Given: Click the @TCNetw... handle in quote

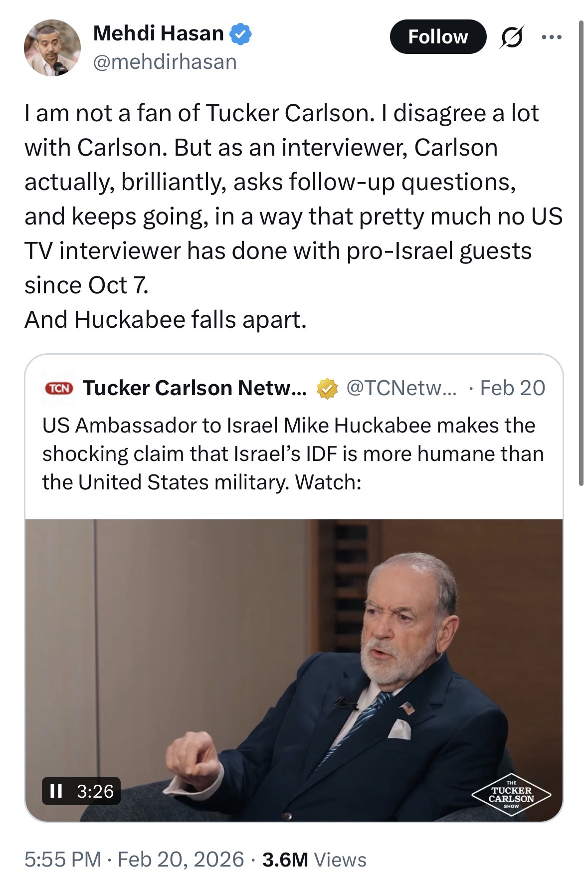Looking at the screenshot, I should [400, 388].
